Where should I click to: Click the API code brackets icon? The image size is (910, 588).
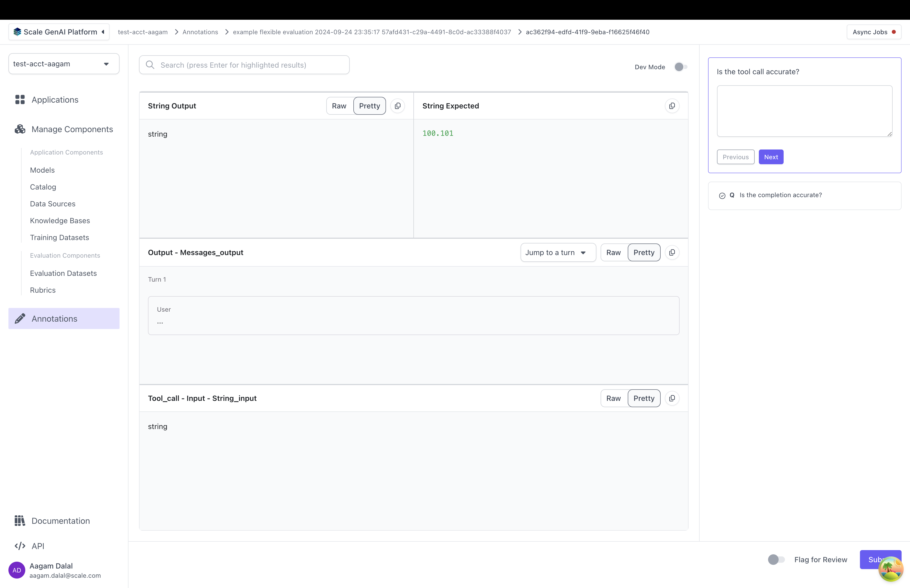pos(20,546)
